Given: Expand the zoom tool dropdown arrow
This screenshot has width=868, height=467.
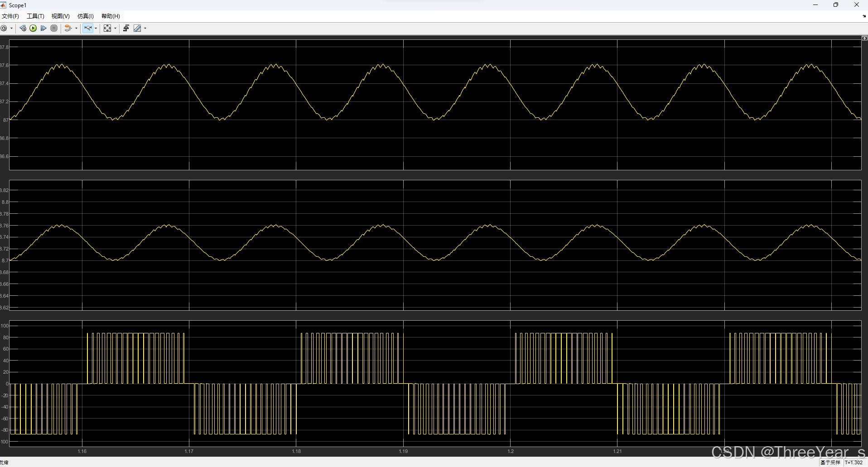Looking at the screenshot, I should [96, 28].
